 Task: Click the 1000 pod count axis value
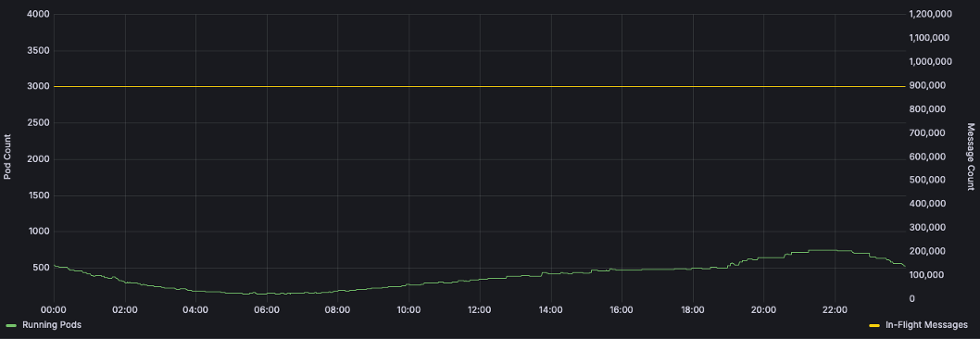[x=39, y=232]
